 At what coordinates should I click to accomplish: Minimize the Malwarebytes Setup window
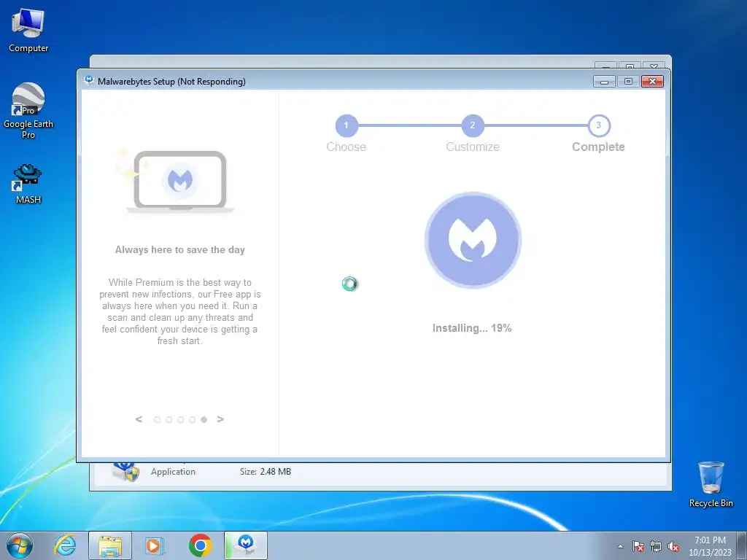coord(604,82)
